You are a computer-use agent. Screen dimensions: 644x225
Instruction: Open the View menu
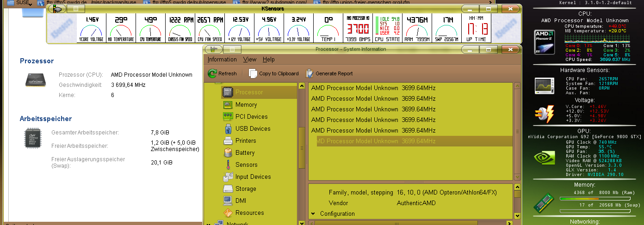coord(250,59)
